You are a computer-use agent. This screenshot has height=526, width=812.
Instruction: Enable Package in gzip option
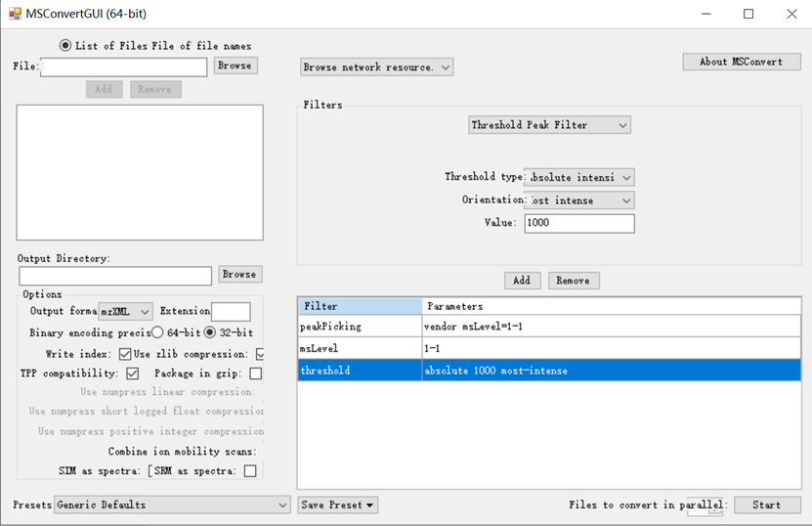[255, 373]
